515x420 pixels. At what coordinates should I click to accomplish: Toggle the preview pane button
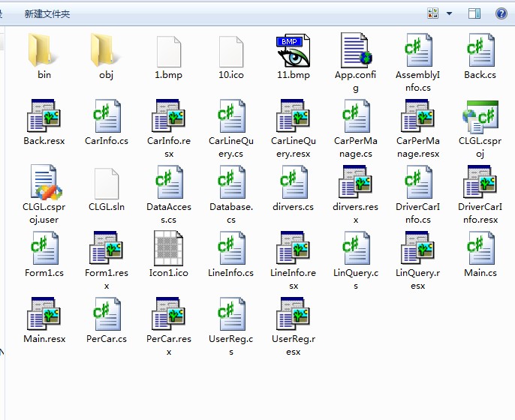click(474, 13)
